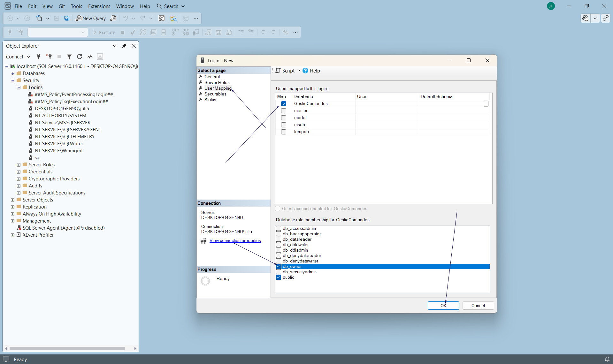Click the Refresh icon in Object Explorer
Screen dimensions: 613x364
pos(80,57)
